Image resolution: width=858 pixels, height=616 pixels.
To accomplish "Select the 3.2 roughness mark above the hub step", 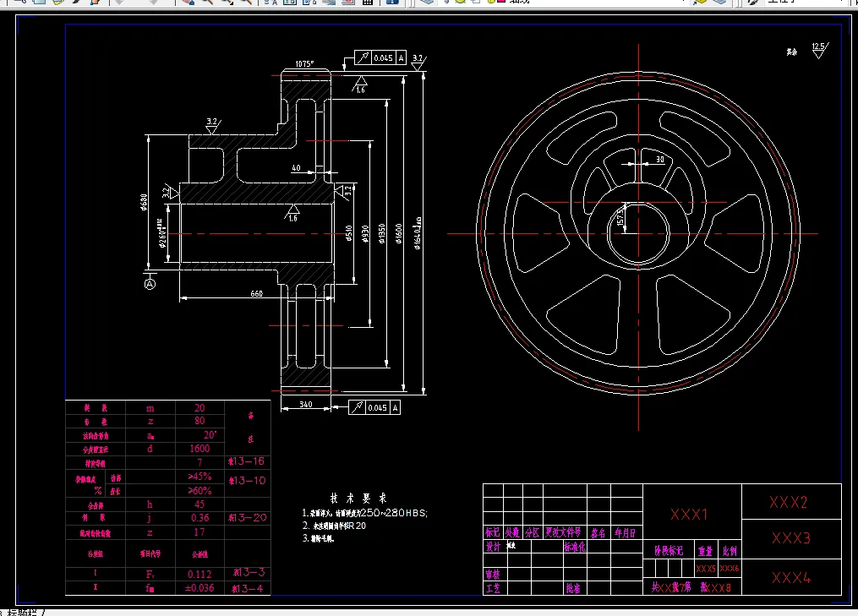I will pyautogui.click(x=212, y=126).
